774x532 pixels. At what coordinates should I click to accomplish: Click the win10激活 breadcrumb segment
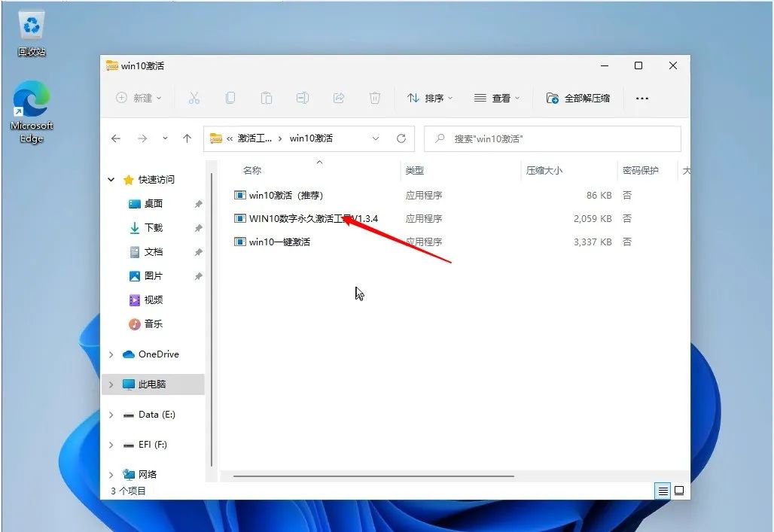(311, 138)
